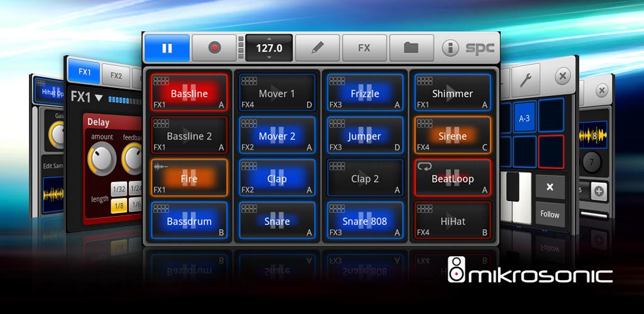Pause playback with the blue pause button
644x314 pixels.
pos(166,48)
